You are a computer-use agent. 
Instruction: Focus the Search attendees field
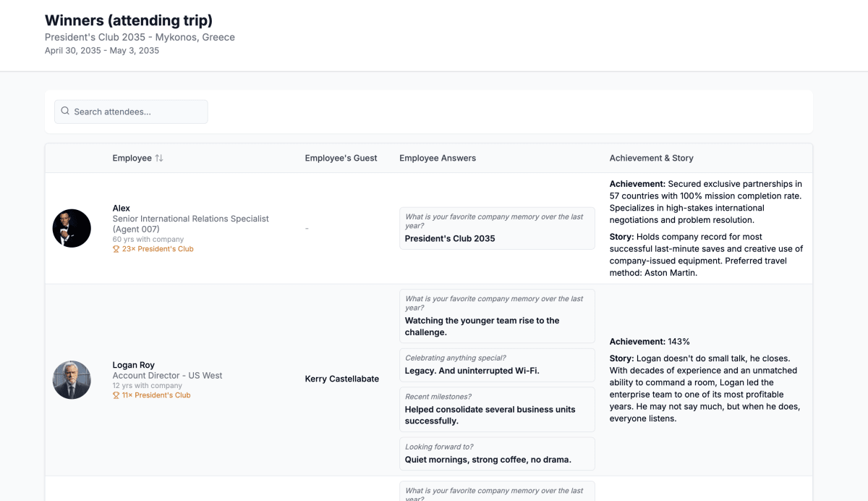pos(137,111)
